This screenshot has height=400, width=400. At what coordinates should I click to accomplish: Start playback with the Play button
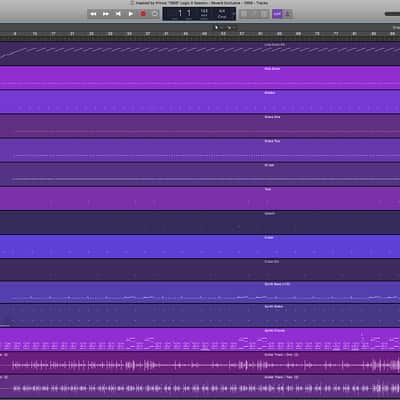click(131, 14)
